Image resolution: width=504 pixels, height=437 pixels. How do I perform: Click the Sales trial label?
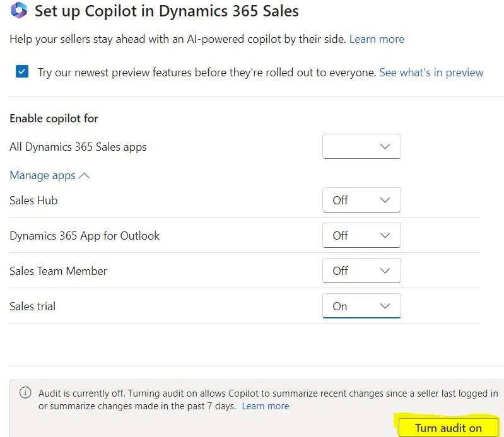[32, 306]
